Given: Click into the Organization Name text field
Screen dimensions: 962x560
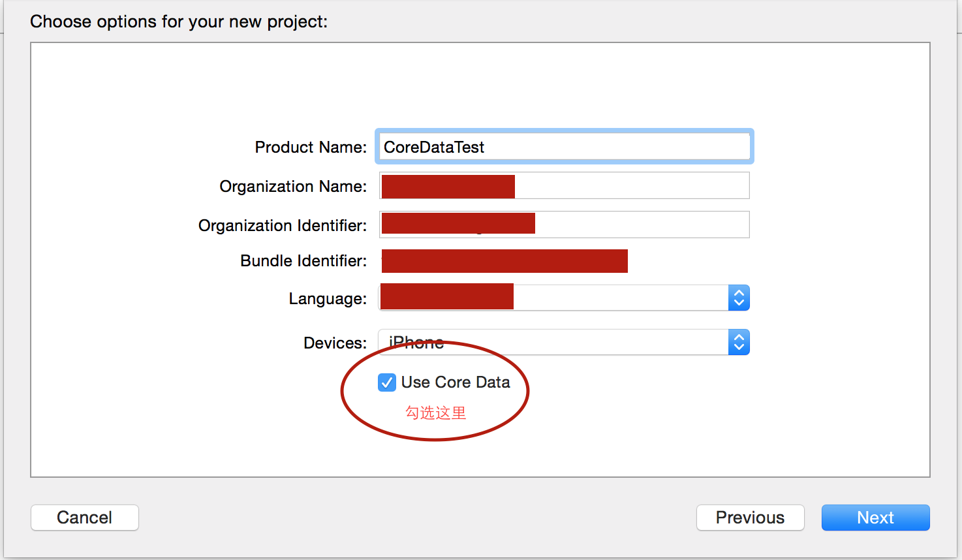Looking at the screenshot, I should click(x=565, y=186).
